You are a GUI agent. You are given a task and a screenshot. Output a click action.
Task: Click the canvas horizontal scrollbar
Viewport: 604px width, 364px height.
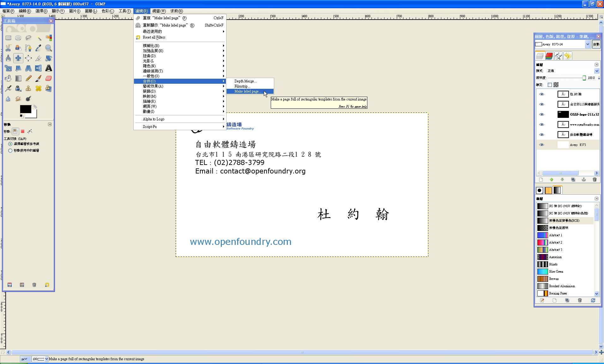tap(302, 352)
